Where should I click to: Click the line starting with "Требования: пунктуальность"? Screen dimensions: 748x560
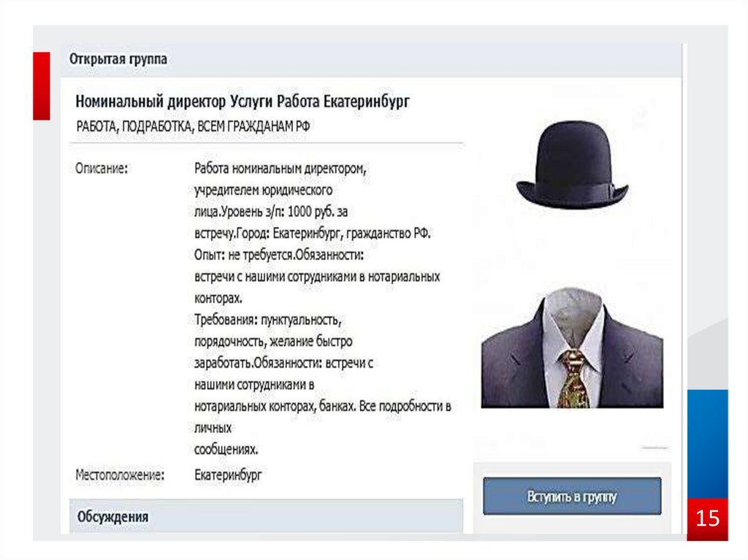click(268, 320)
